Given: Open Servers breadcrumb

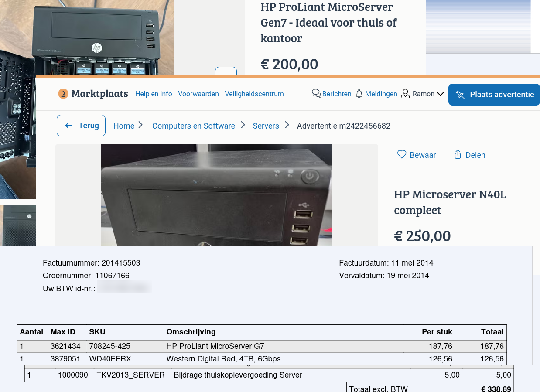Looking at the screenshot, I should (x=266, y=126).
